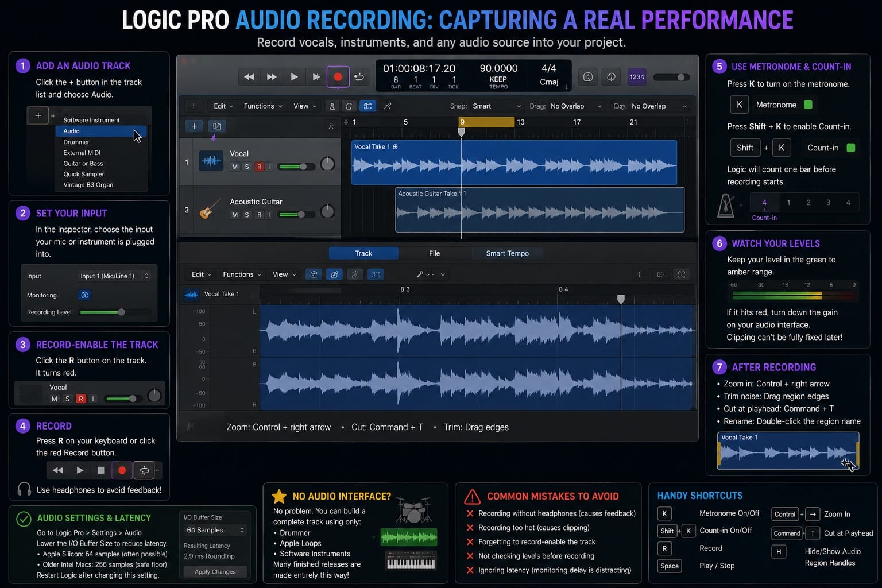The image size is (882, 588).
Task: Open the View menu in the audio editor
Action: pos(284,274)
